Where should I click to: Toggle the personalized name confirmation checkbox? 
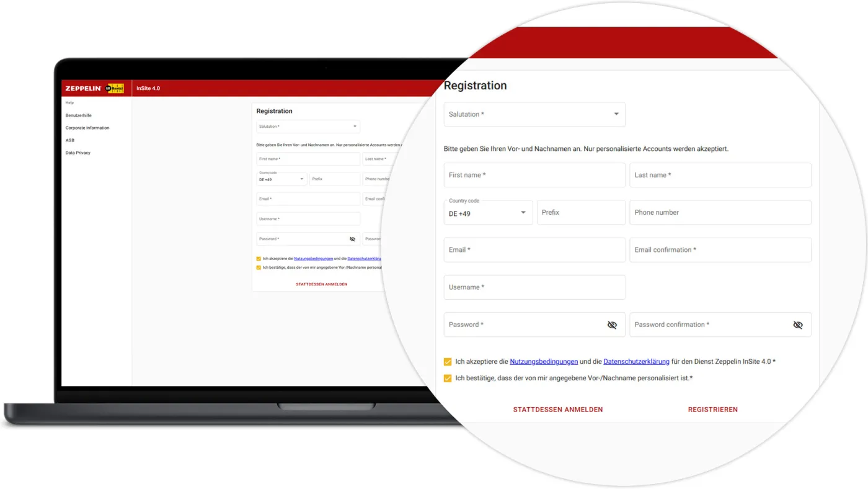tap(446, 377)
